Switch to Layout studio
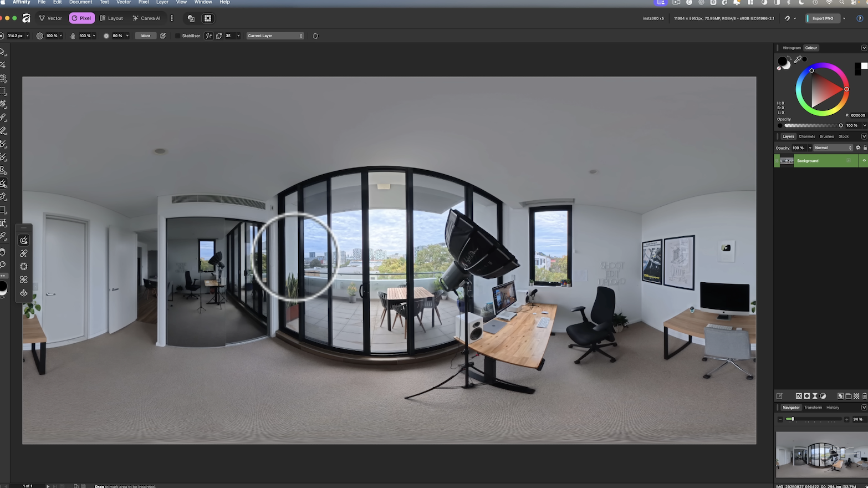This screenshot has height=488, width=868. (x=111, y=18)
